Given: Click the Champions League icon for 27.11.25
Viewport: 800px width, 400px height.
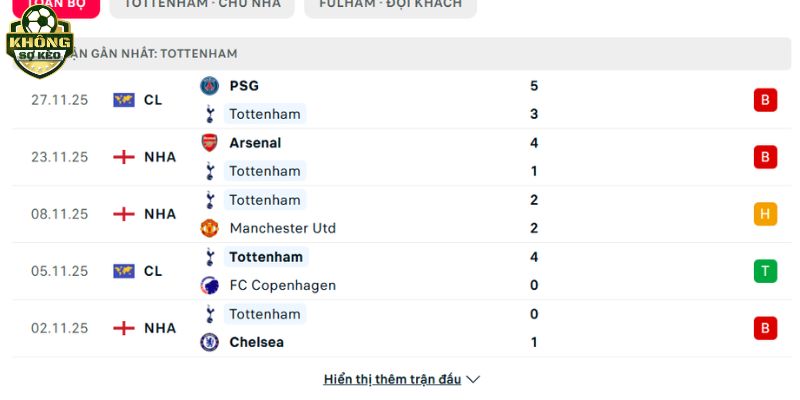Looking at the screenshot, I should coord(123,100).
